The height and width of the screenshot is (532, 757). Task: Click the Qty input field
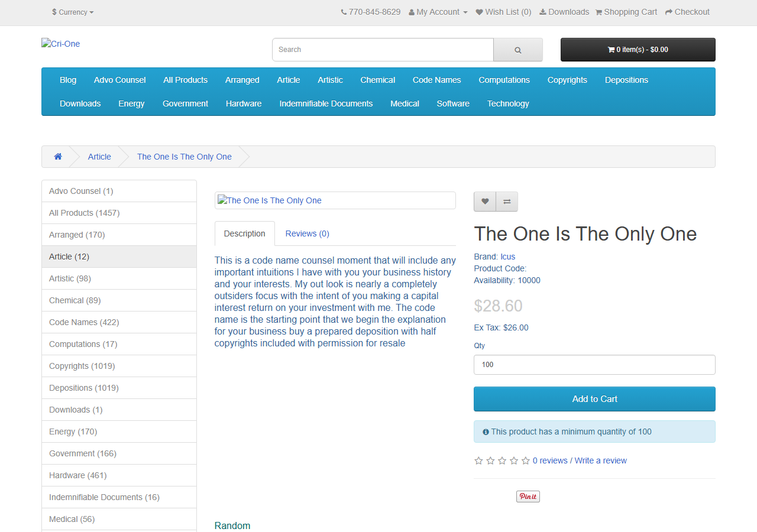pyautogui.click(x=594, y=365)
